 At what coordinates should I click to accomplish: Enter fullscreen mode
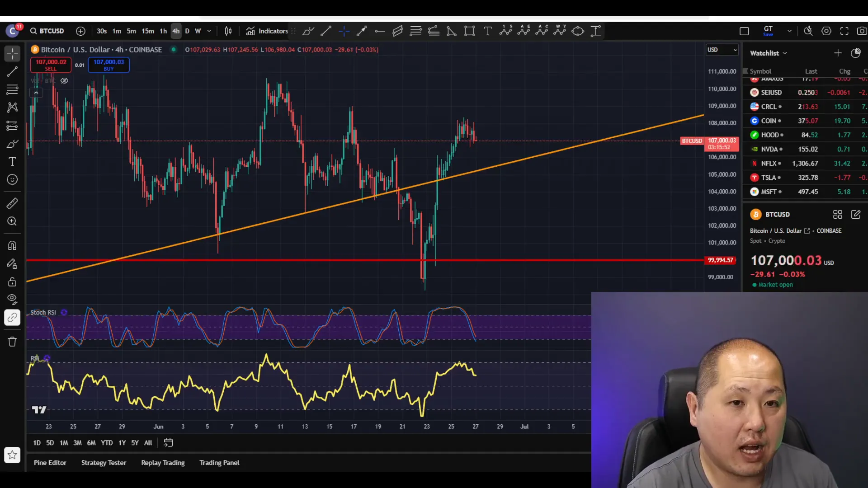click(x=844, y=31)
